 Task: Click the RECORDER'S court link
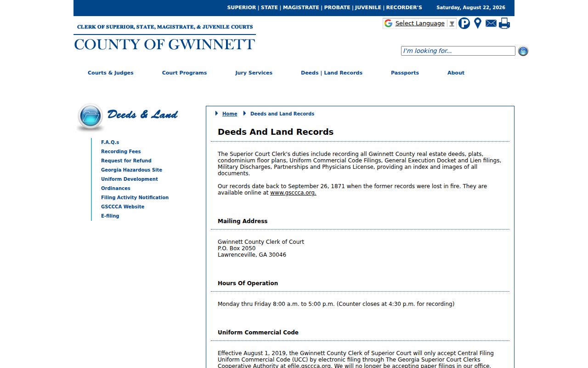point(404,7)
